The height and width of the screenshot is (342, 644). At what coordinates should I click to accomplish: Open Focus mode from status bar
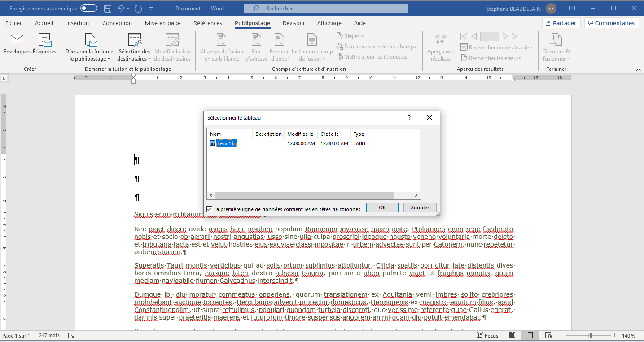click(x=487, y=336)
